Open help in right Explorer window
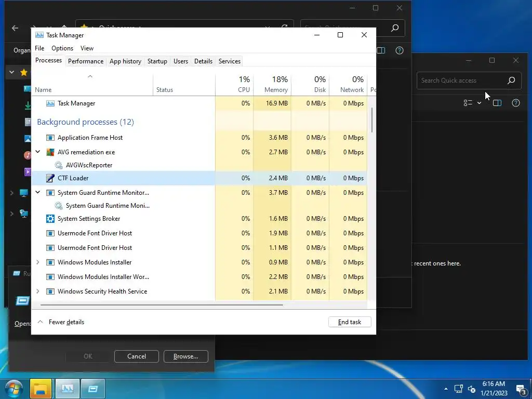532x399 pixels. pyautogui.click(x=516, y=103)
